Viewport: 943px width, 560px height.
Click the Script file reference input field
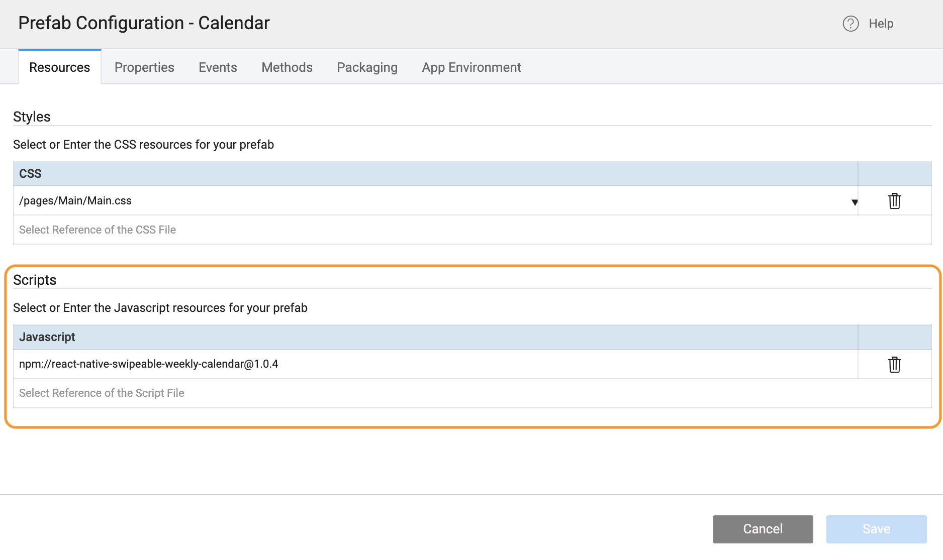[201, 393]
